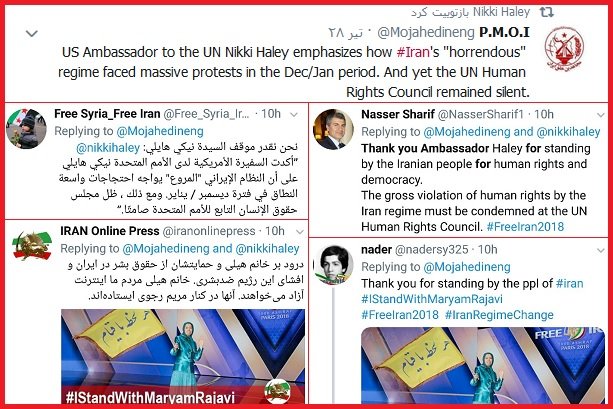Click #IStandWithMaryamRajavi hashtag in nader's reply
Screen dimensions: 613x409
432,299
